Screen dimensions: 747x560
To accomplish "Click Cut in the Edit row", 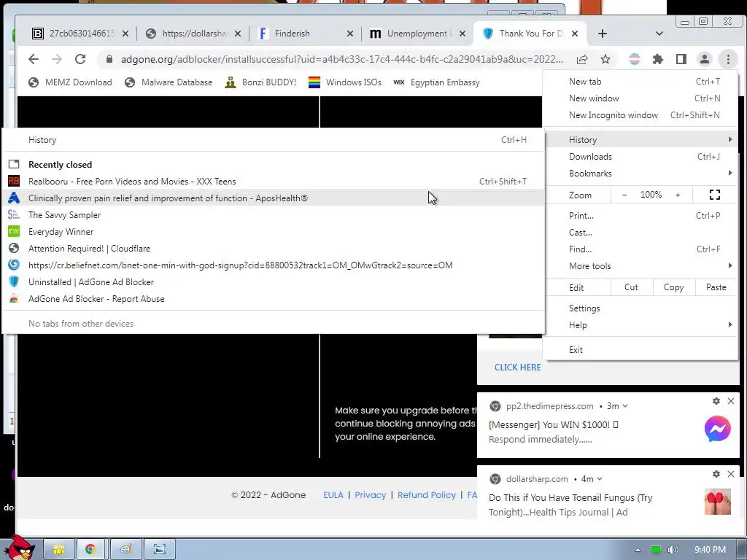I will pos(631,287).
